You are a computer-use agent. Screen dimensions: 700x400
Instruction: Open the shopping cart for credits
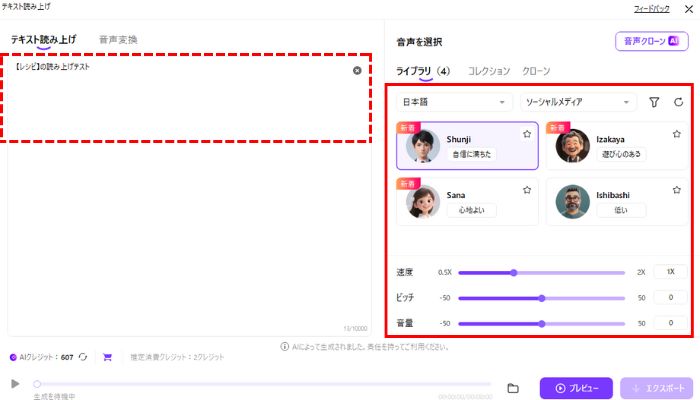tap(107, 357)
